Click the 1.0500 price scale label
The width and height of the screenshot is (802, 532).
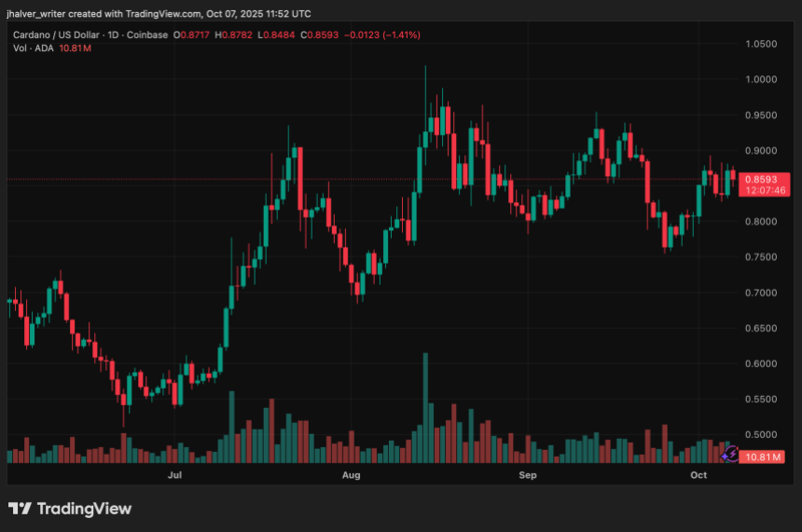click(x=761, y=44)
